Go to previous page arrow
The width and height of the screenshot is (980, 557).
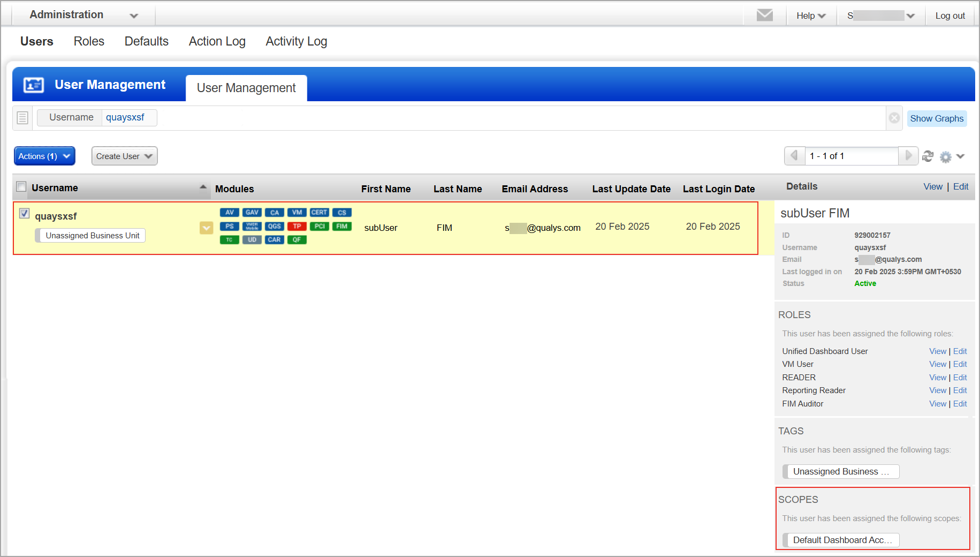(794, 156)
